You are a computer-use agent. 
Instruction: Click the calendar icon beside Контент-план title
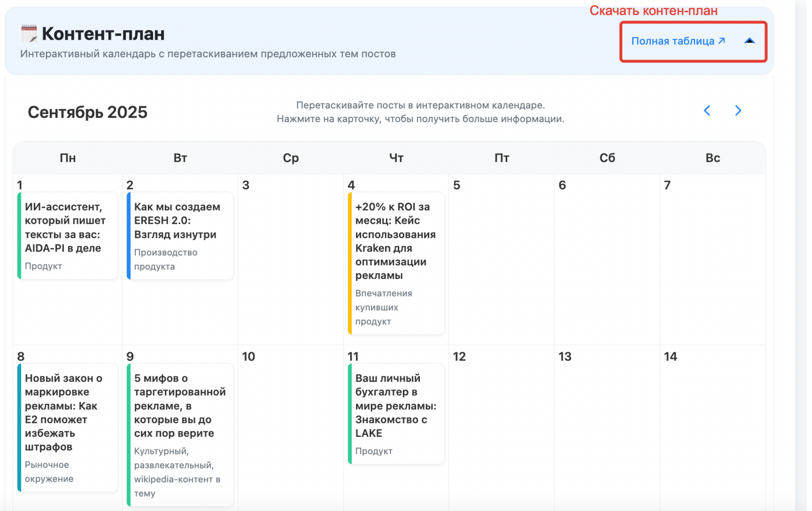(x=29, y=33)
